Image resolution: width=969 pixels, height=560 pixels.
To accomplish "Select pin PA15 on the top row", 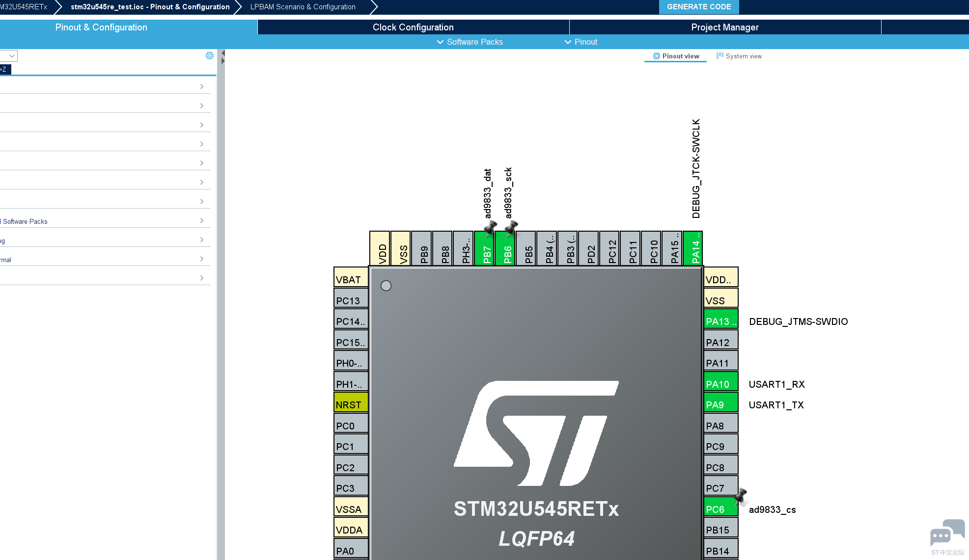I will pyautogui.click(x=672, y=248).
